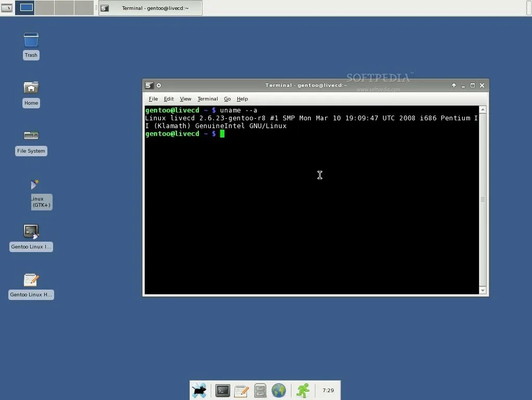Open the File System desktop icon
532x400 pixels.
point(31,135)
